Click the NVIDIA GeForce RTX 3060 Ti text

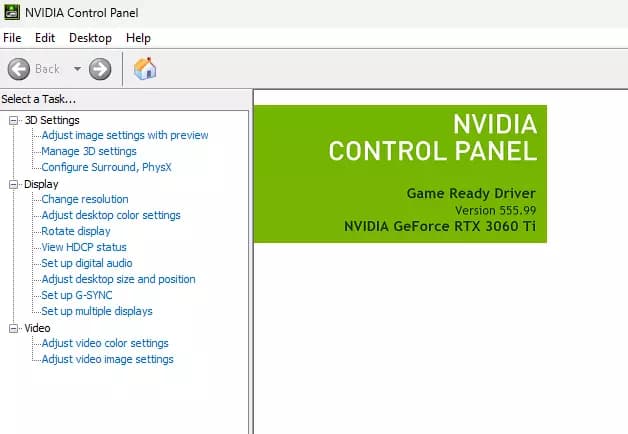pyautogui.click(x=440, y=226)
